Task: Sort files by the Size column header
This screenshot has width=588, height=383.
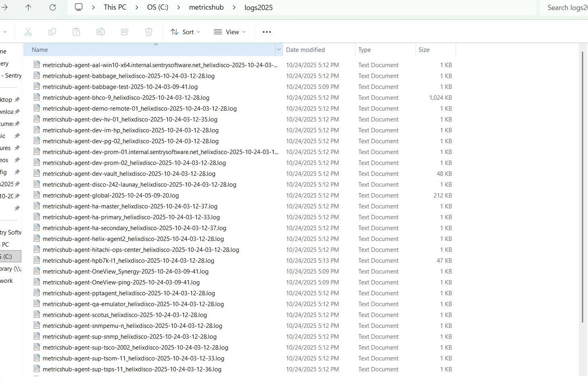Action: (x=424, y=49)
